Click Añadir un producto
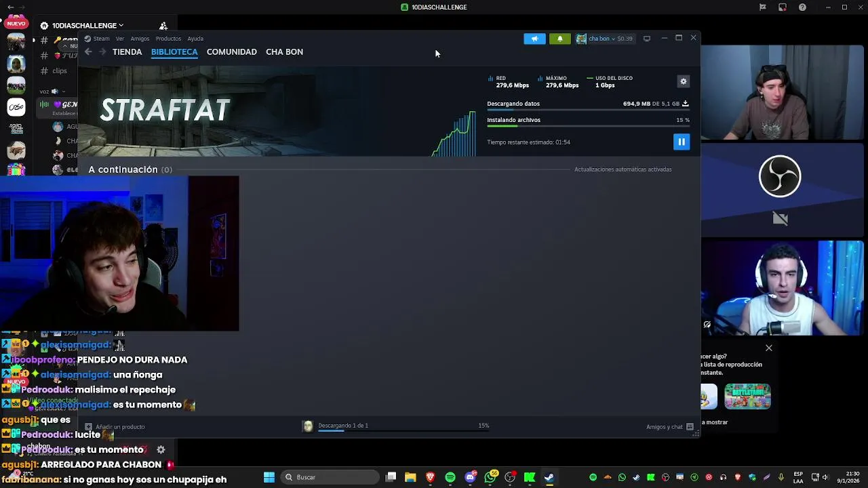The image size is (868, 488). tap(115, 427)
